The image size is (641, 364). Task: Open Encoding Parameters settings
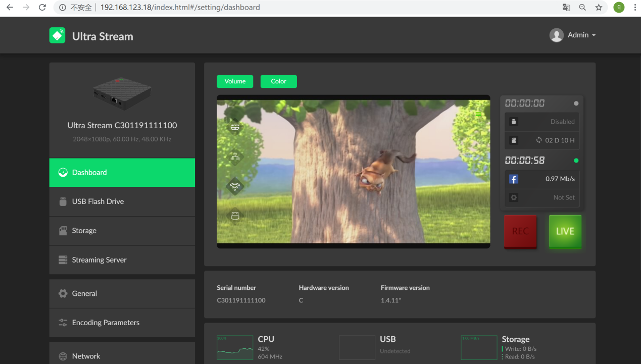click(122, 323)
